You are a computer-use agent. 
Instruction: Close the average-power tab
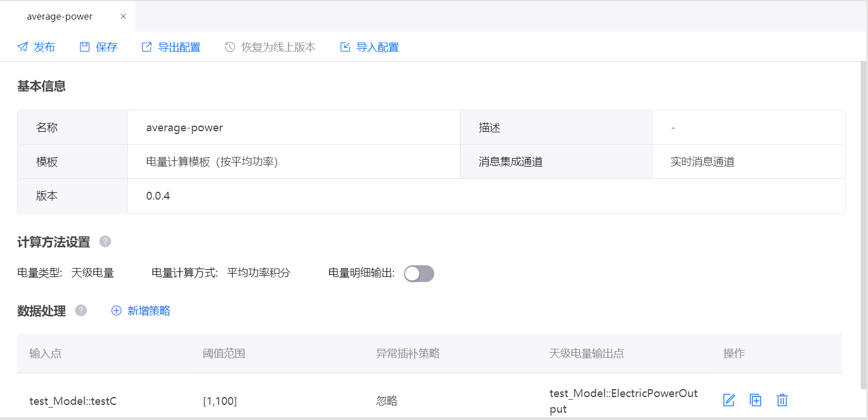(123, 16)
